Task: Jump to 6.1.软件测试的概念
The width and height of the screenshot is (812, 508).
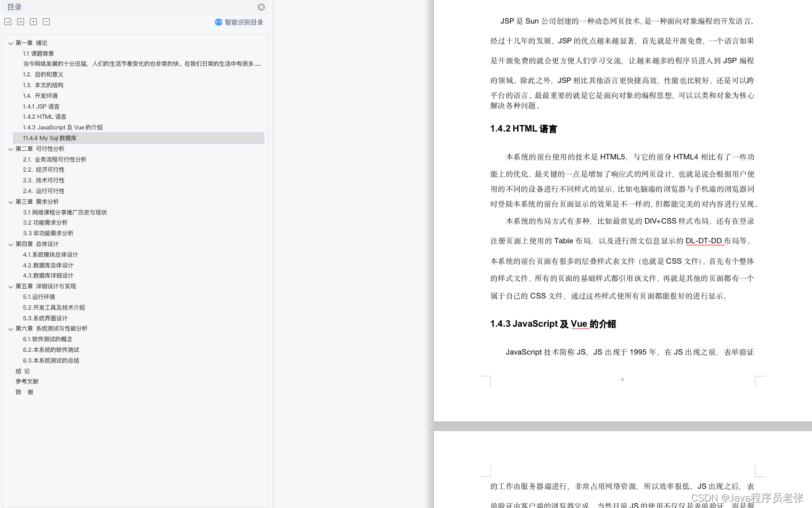Action: 48,339
